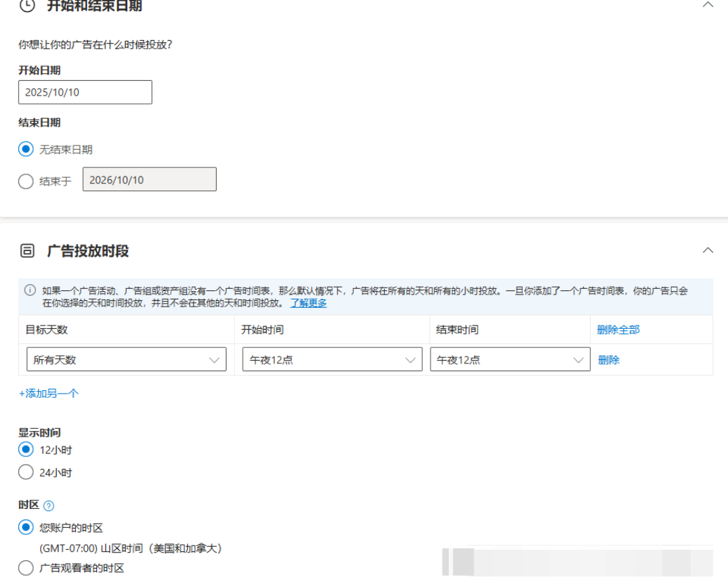
Task: Click the info icon in the blue notice
Action: (x=30, y=290)
